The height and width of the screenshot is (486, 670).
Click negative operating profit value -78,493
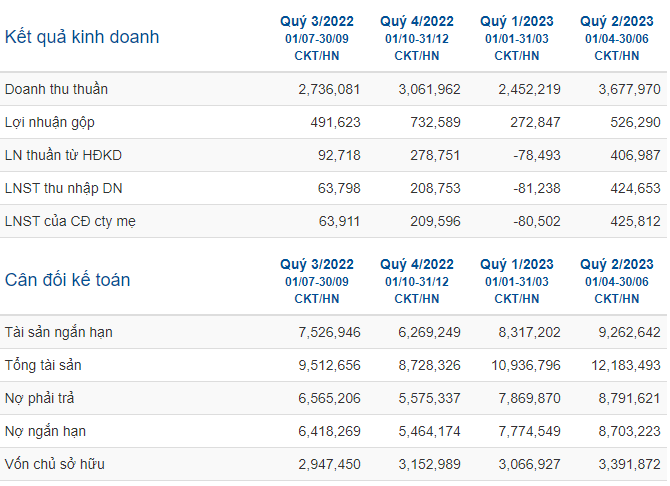pos(537,155)
